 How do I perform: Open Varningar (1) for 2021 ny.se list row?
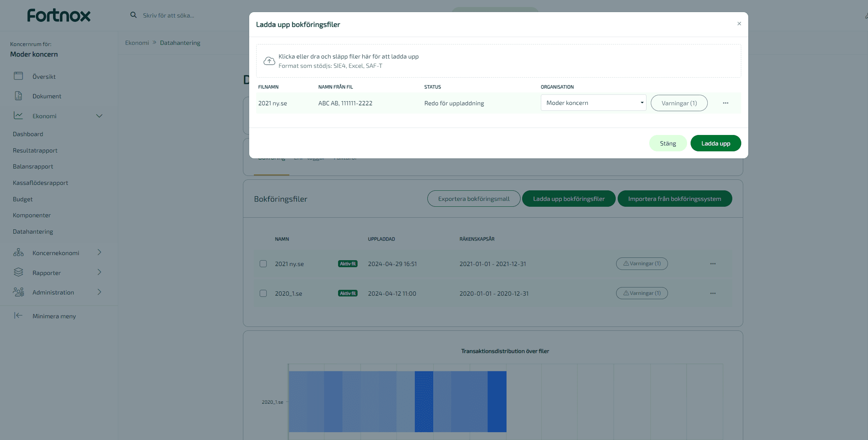(641, 264)
